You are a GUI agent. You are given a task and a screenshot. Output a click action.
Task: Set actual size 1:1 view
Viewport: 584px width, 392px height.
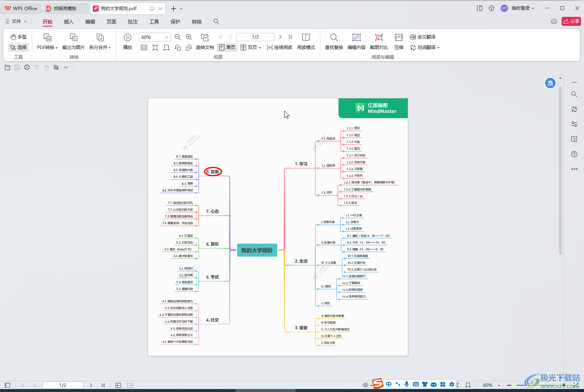click(144, 48)
